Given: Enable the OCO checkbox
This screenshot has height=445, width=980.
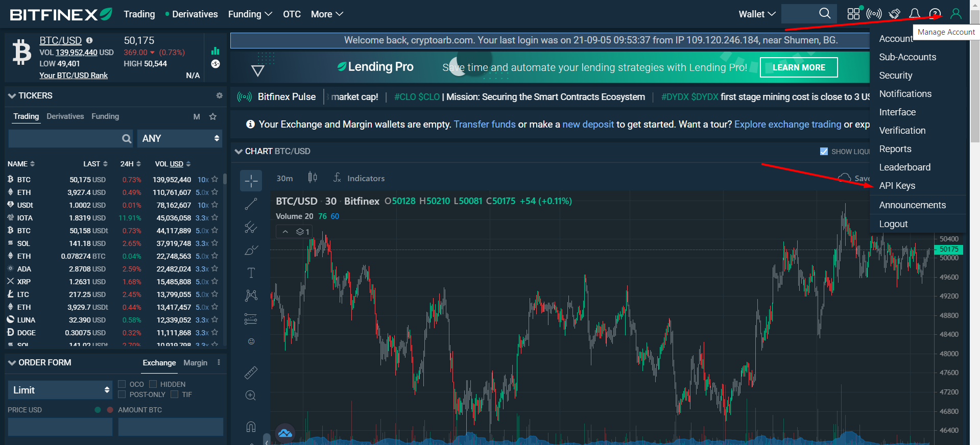Looking at the screenshot, I should click(122, 384).
